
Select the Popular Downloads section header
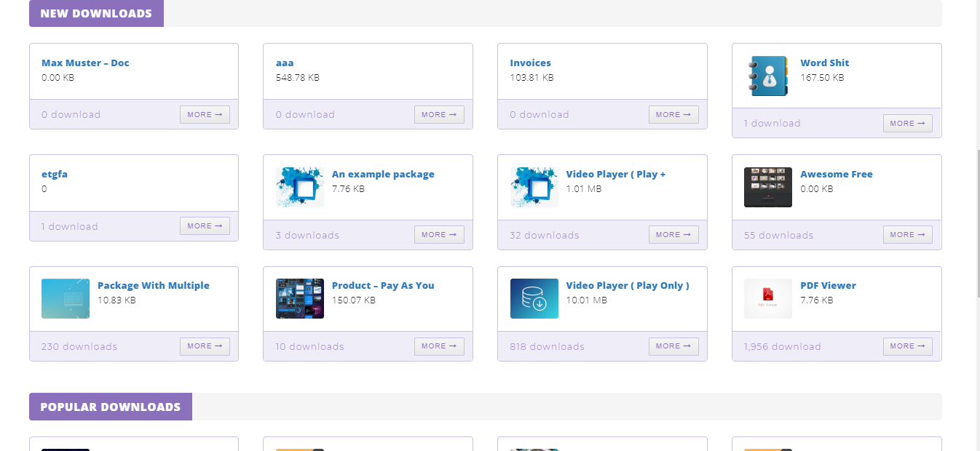(110, 407)
